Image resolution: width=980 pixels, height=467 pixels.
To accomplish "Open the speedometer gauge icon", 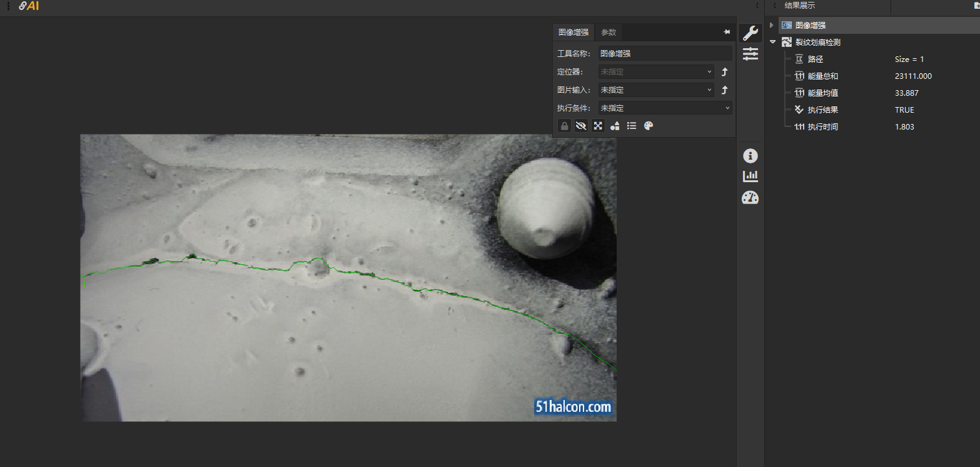I will click(750, 198).
